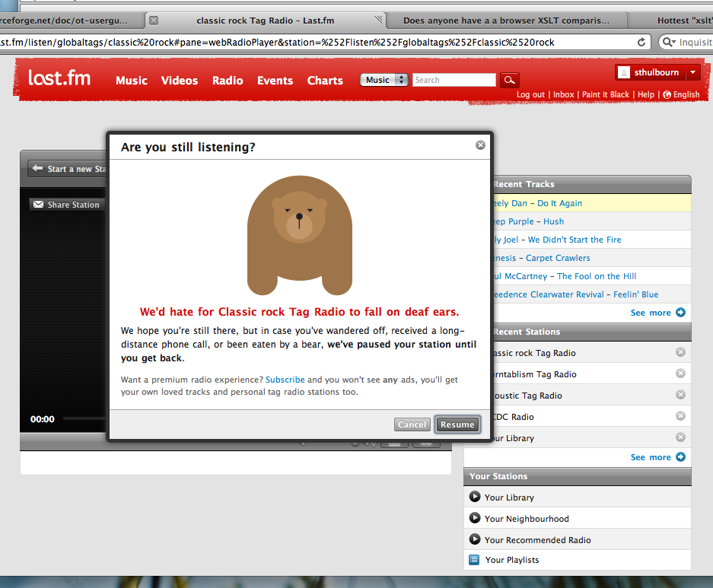Image resolution: width=713 pixels, height=588 pixels.
Task: Open Your Playlists list icon
Action: [474, 560]
